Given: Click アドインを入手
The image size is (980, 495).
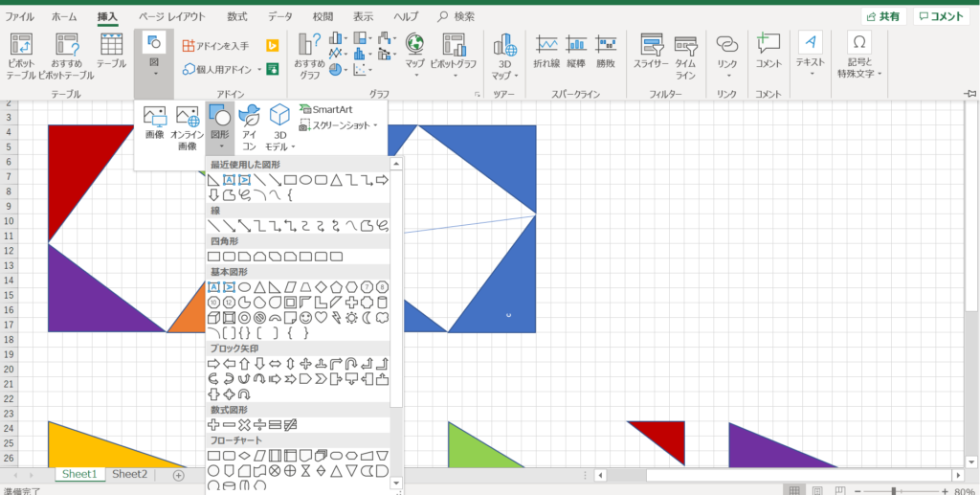Looking at the screenshot, I should tap(215, 46).
